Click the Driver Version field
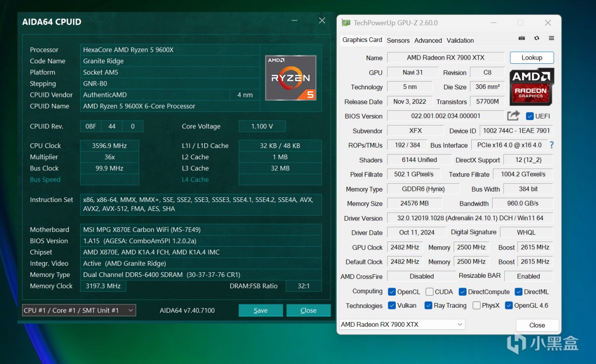The width and height of the screenshot is (596, 364). point(470,218)
